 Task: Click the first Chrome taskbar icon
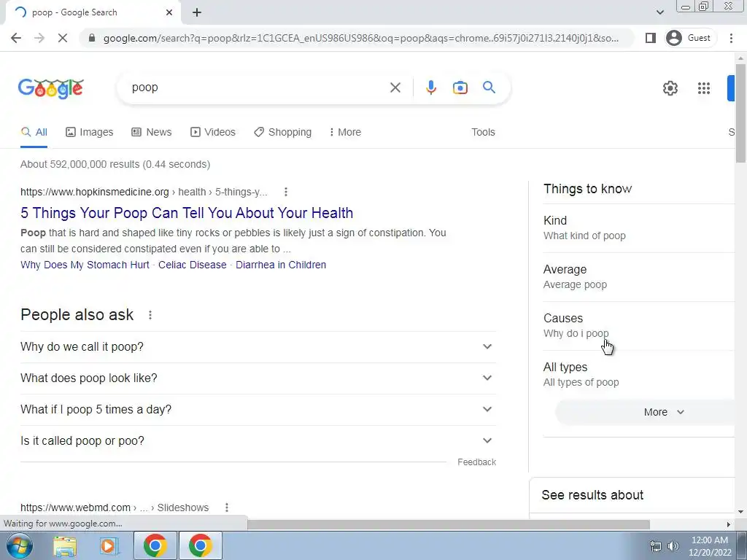click(x=155, y=545)
